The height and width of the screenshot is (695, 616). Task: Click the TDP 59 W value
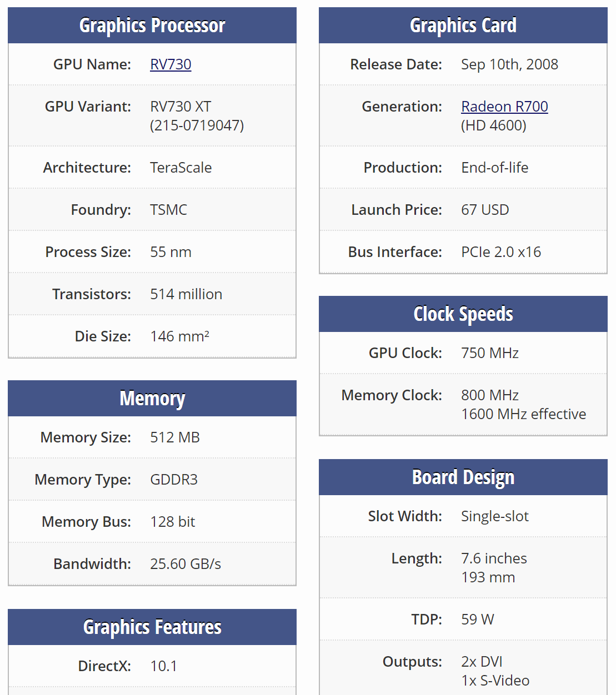(477, 620)
